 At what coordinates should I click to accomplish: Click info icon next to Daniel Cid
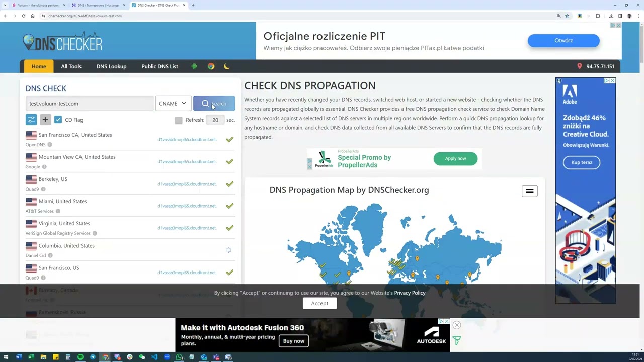click(x=50, y=255)
